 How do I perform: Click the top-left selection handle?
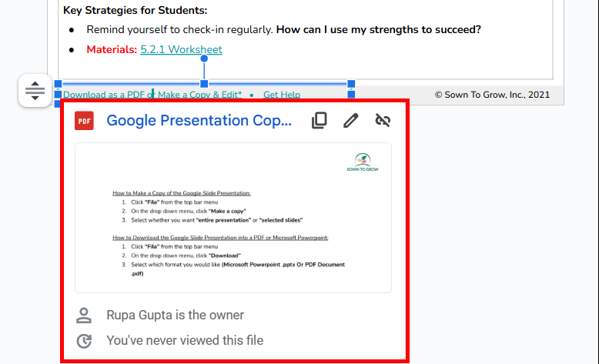(x=58, y=84)
